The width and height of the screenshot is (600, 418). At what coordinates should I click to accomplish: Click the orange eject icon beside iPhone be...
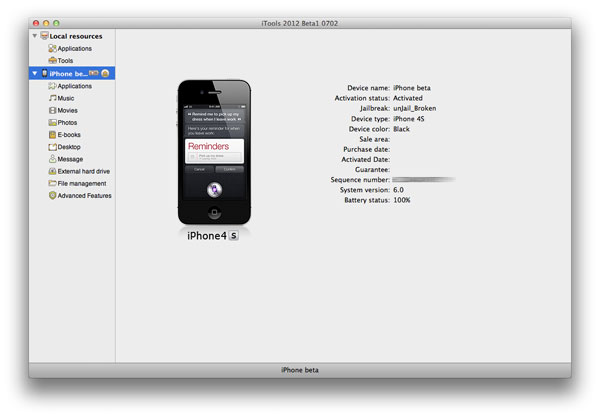(x=105, y=73)
